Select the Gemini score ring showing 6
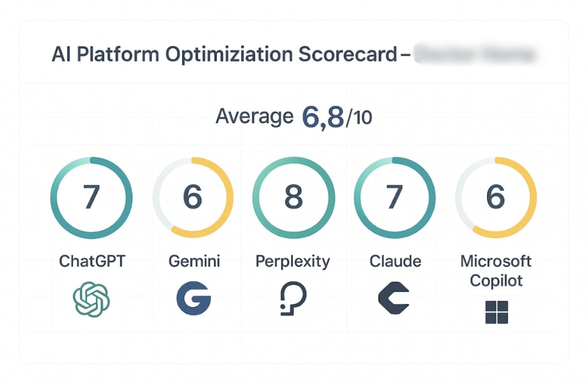The width and height of the screenshot is (588, 387). 193,198
